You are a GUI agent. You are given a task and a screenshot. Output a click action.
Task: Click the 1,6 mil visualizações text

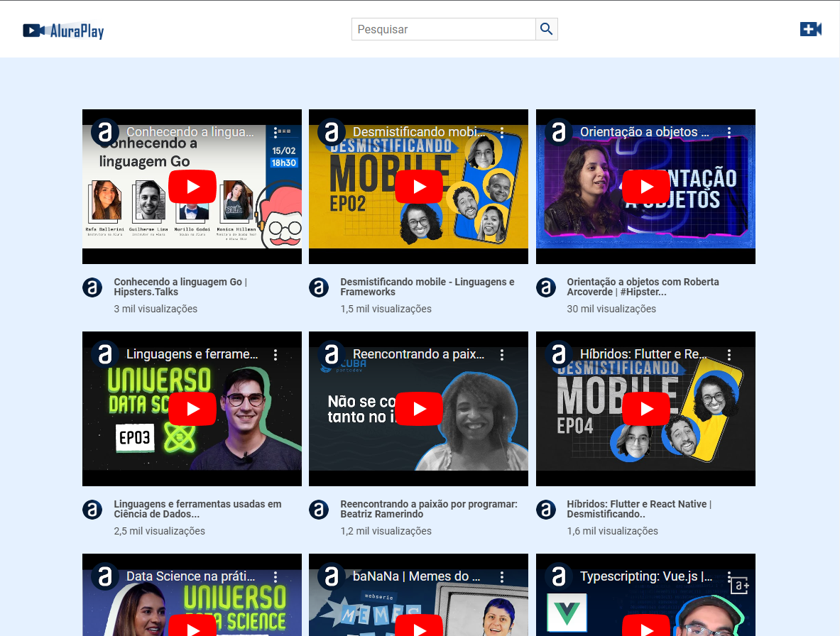pyautogui.click(x=612, y=531)
